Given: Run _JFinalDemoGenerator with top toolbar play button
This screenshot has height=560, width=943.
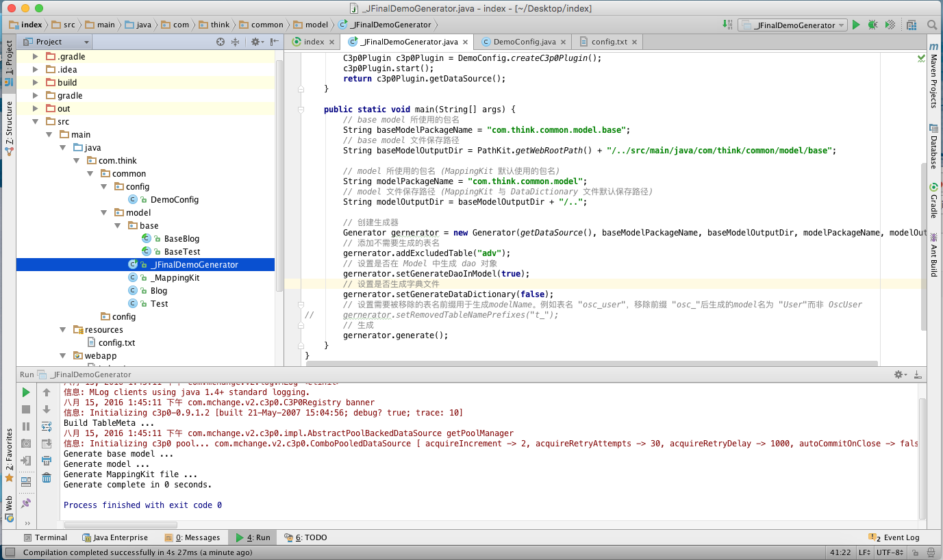Looking at the screenshot, I should (856, 25).
